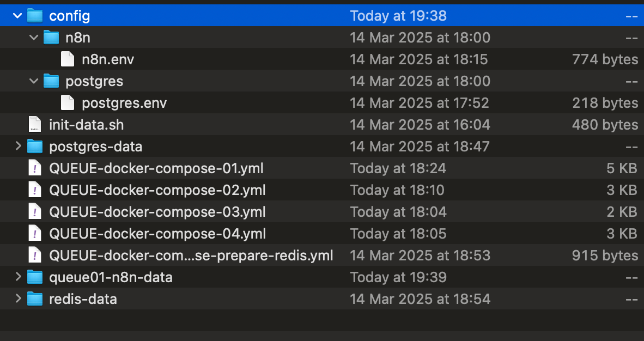
Task: Collapse the postgres subfolder
Action: tap(34, 81)
